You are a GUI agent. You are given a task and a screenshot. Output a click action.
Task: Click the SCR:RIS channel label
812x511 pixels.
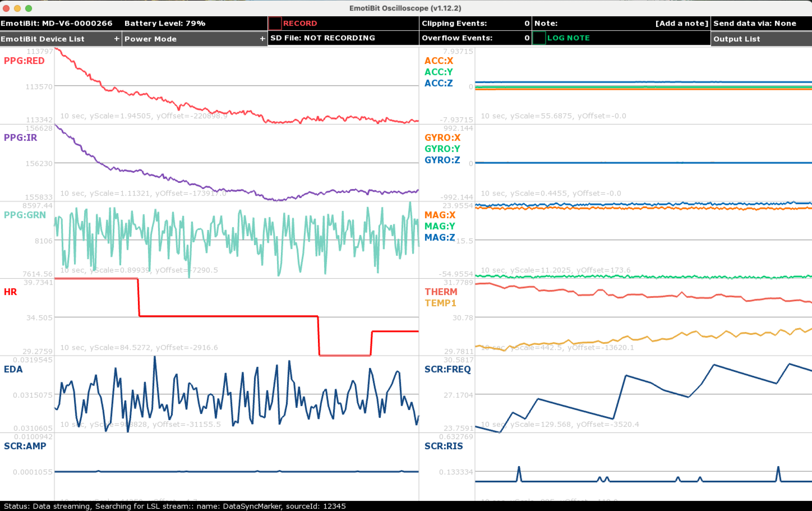pyautogui.click(x=443, y=446)
